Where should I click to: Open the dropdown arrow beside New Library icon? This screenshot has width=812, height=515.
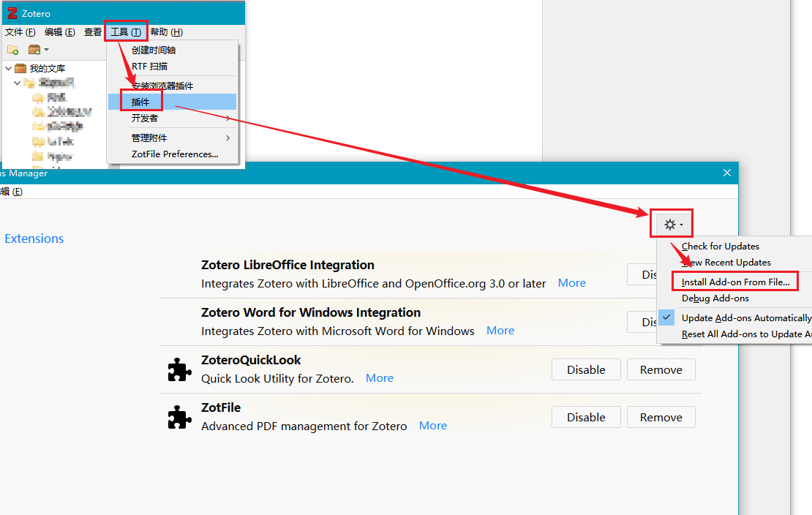tap(47, 50)
